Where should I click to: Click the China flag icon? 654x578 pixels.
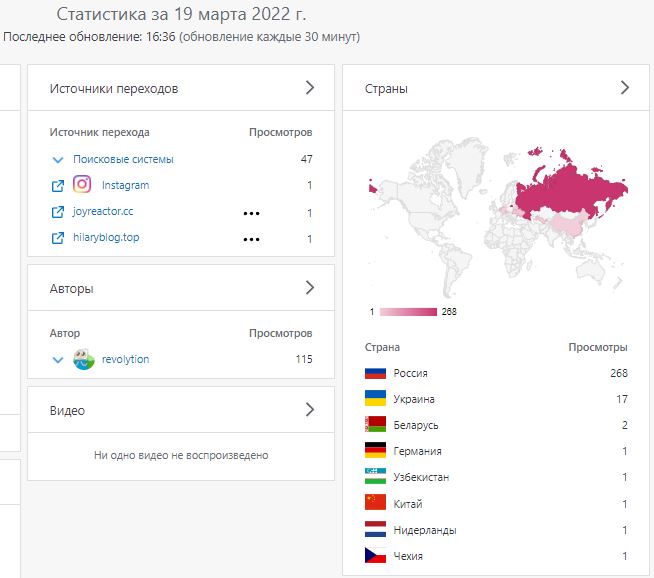[x=376, y=503]
